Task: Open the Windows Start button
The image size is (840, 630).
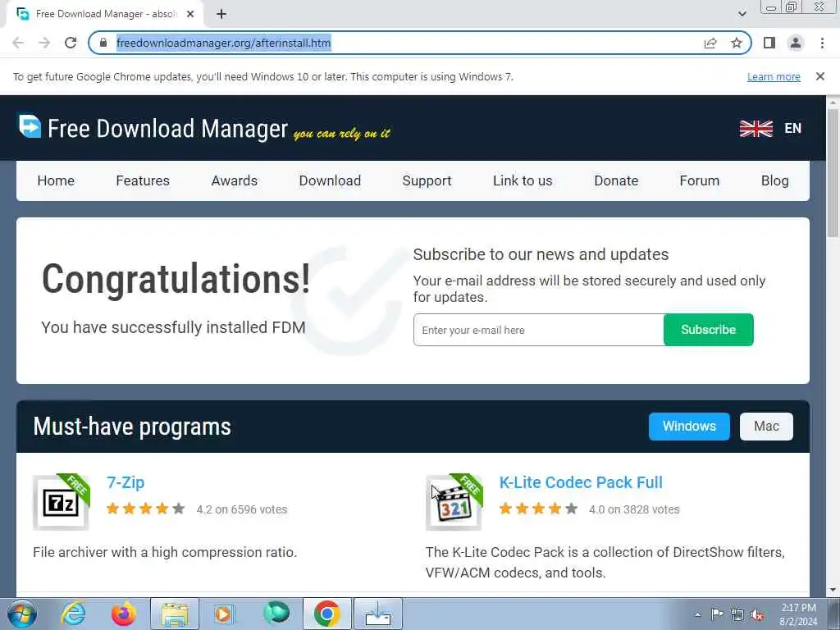Action: pos(22,614)
